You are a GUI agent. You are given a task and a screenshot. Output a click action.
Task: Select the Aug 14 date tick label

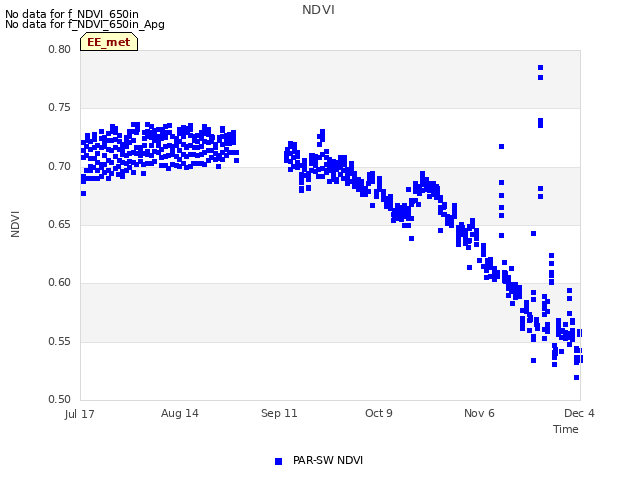180,413
